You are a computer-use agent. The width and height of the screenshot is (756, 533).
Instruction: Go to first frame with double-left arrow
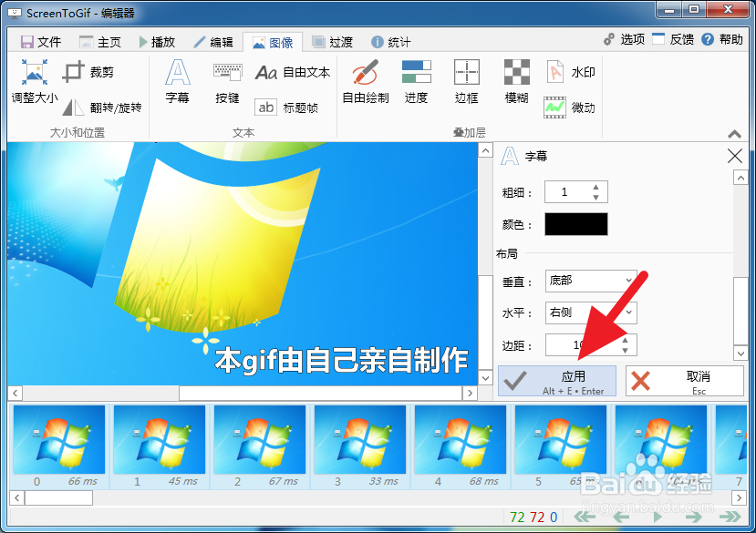pyautogui.click(x=585, y=518)
